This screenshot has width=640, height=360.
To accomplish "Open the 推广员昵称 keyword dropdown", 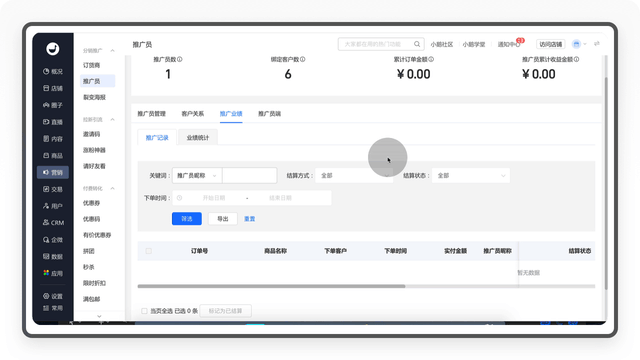I will point(197,176).
